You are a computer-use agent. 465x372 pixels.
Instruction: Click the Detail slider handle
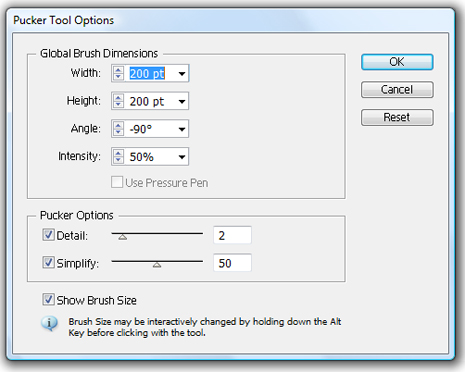(x=123, y=237)
